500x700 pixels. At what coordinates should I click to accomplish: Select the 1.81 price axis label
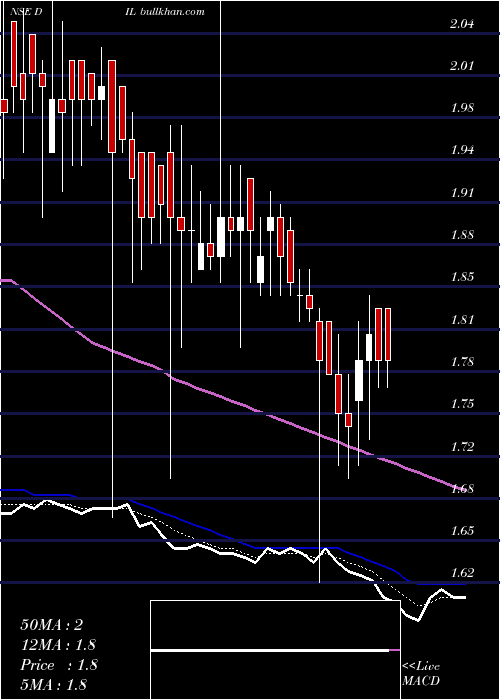coord(462,320)
